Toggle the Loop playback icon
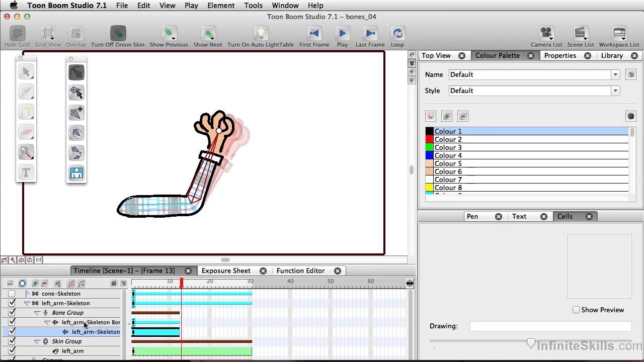Image resolution: width=644 pixels, height=362 pixels. (397, 33)
